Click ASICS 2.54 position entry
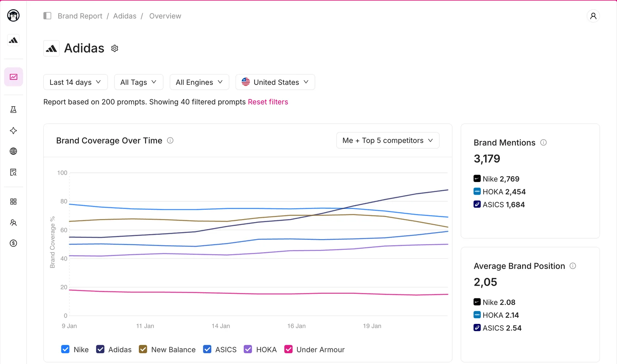This screenshot has width=617, height=364. [497, 328]
